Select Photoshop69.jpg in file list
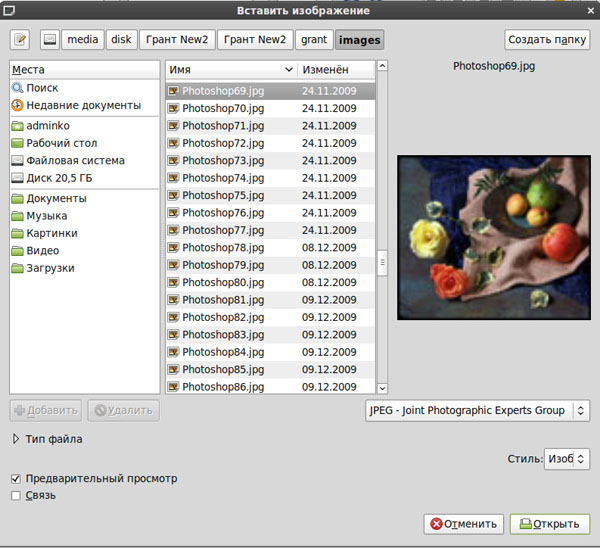Screen dimensions: 600x548 pos(271,91)
